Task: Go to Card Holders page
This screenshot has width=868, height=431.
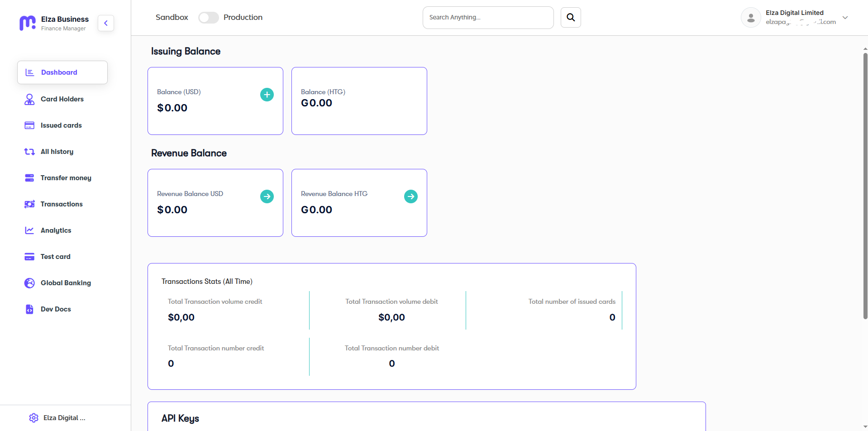Action: [x=62, y=99]
